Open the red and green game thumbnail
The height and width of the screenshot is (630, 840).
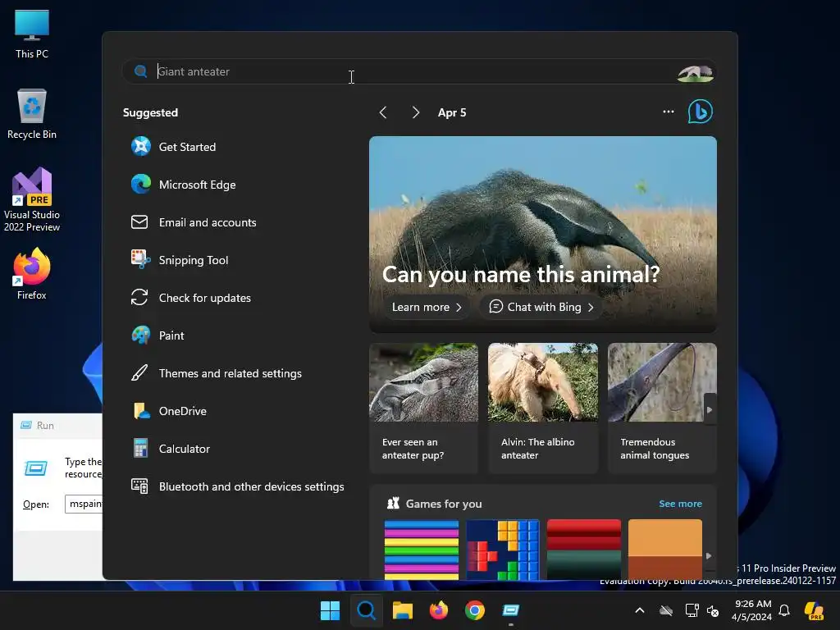click(584, 550)
